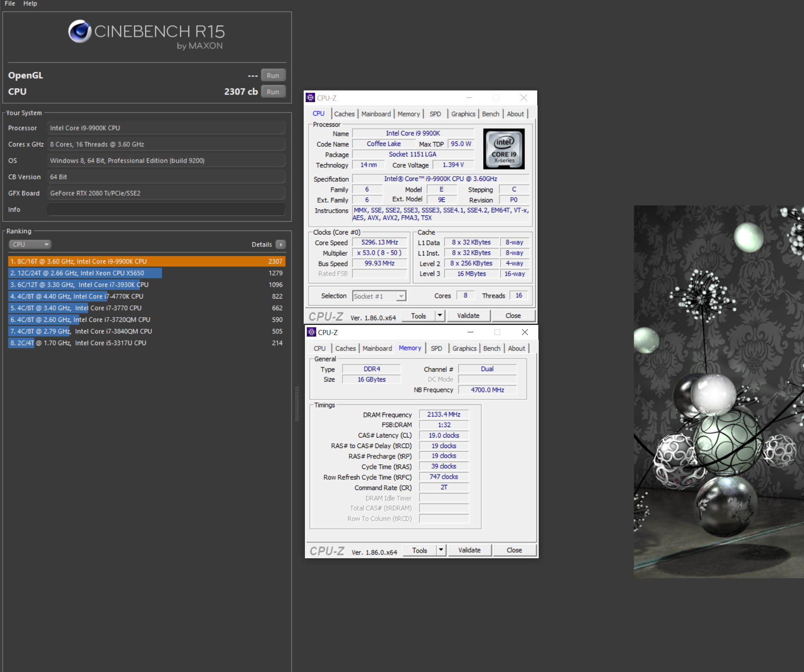Close the upper CPU-Z CPU window
804x672 pixels.
click(524, 97)
